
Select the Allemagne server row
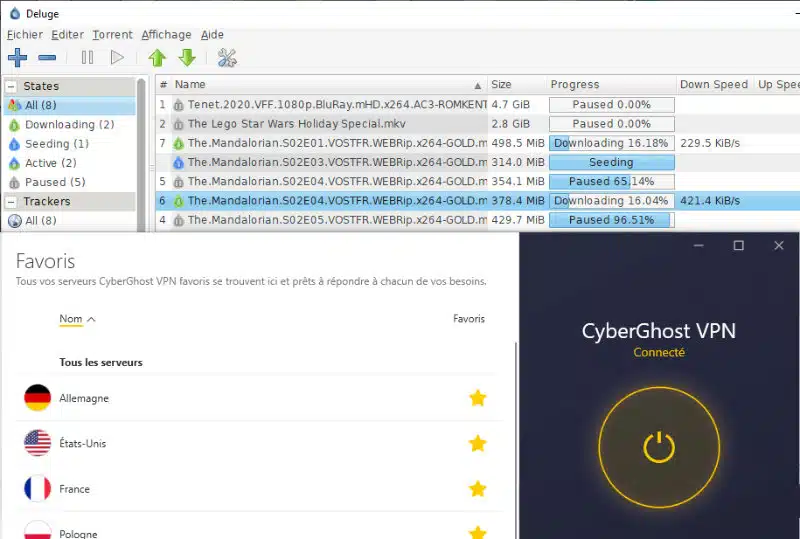[259, 398]
